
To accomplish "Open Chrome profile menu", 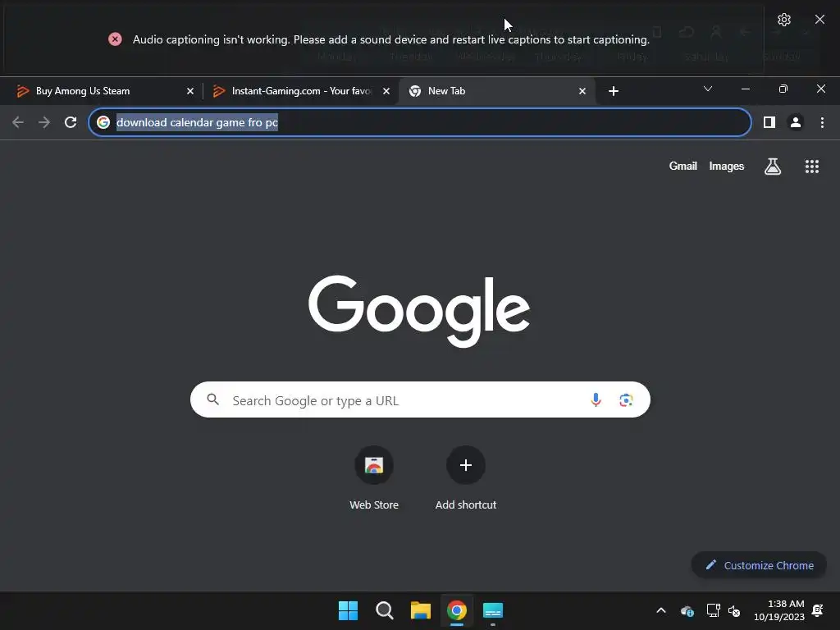I will (x=796, y=122).
